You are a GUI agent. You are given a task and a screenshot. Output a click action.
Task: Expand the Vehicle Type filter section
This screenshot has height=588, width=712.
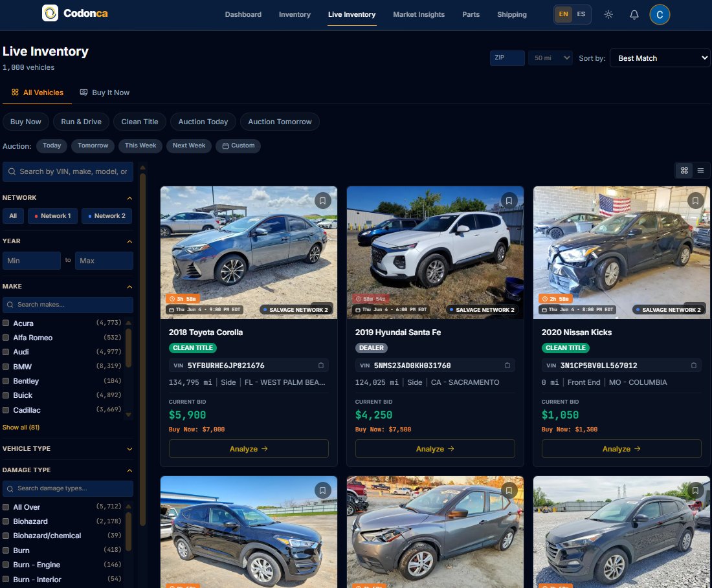(x=129, y=449)
